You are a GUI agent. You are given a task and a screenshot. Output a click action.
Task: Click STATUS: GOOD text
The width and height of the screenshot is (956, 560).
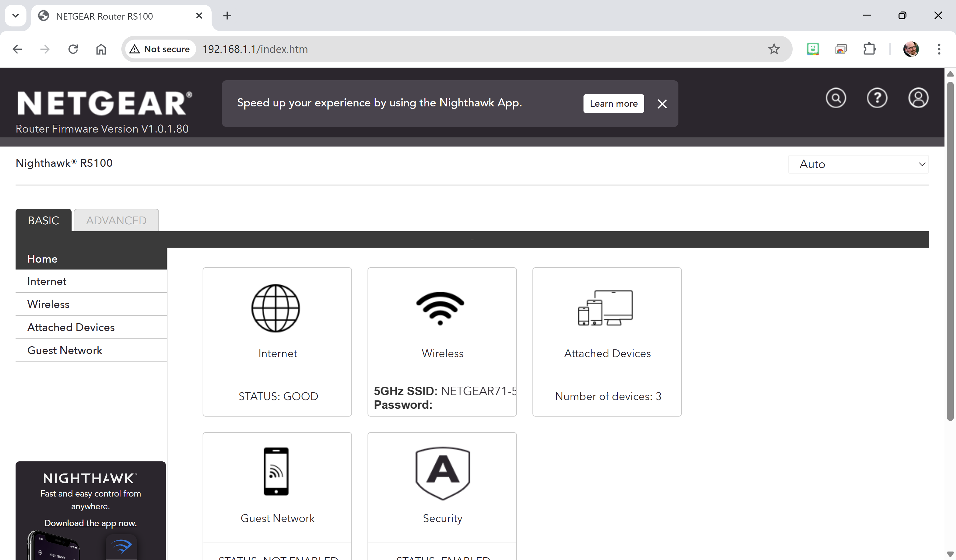[278, 397]
